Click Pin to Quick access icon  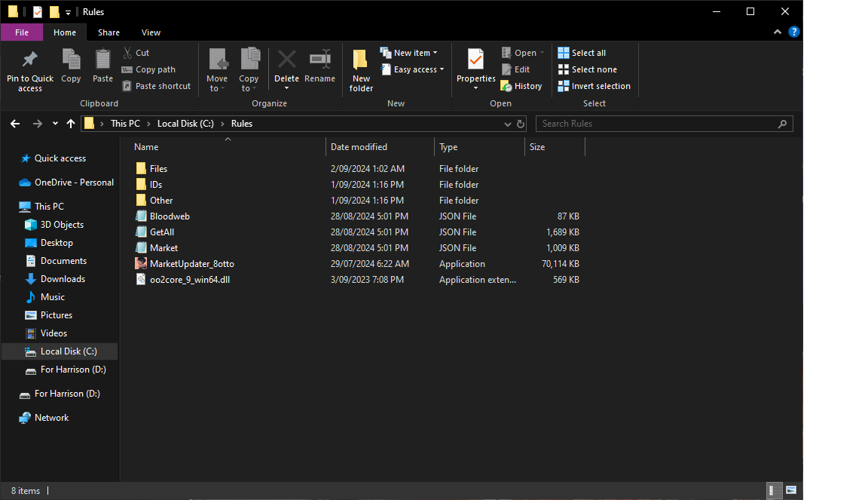(x=30, y=60)
